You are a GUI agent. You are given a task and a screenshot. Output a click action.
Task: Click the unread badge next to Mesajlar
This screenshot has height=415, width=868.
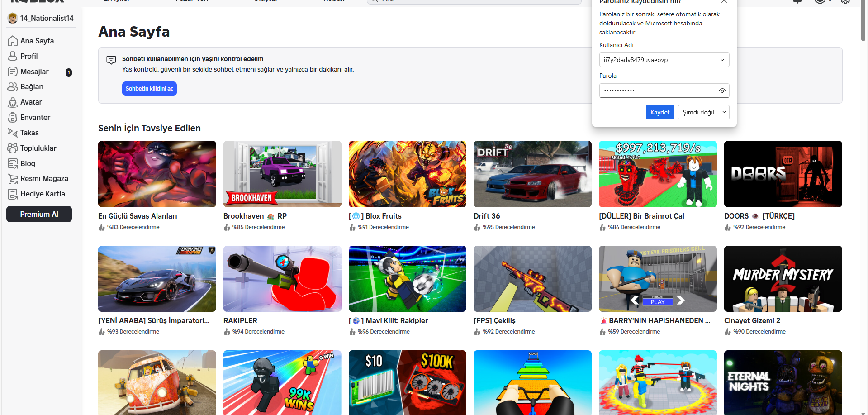click(69, 72)
